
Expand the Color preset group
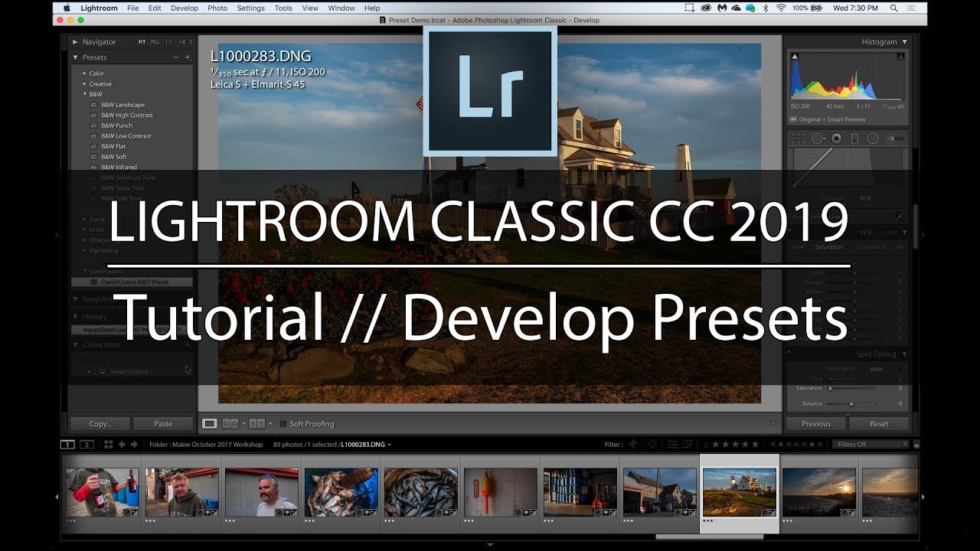point(85,73)
